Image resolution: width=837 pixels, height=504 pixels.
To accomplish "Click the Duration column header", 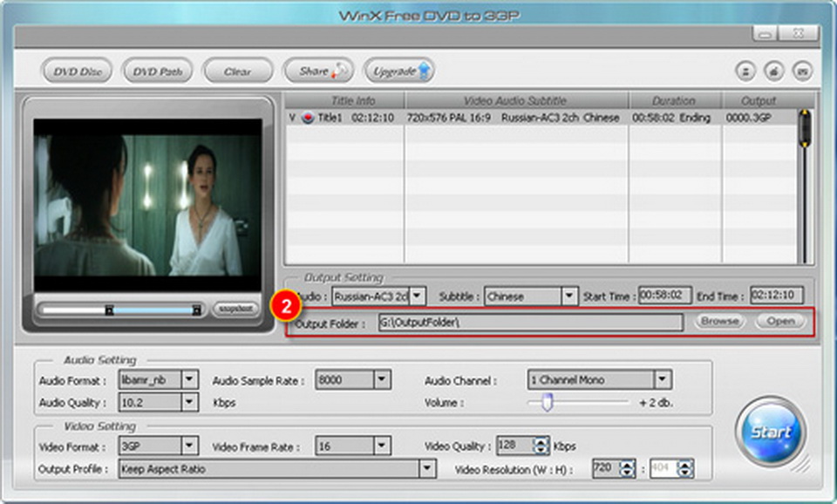I will 674,100.
